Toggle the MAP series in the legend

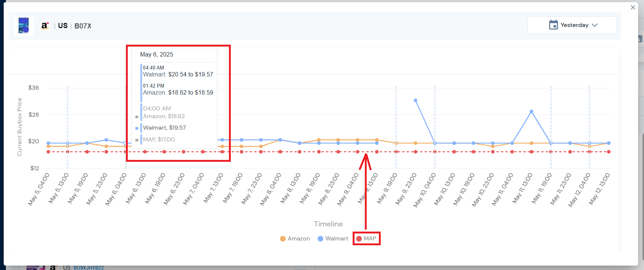tap(366, 239)
